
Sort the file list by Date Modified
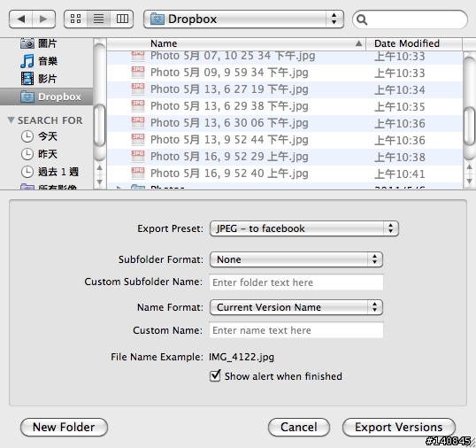[x=414, y=43]
